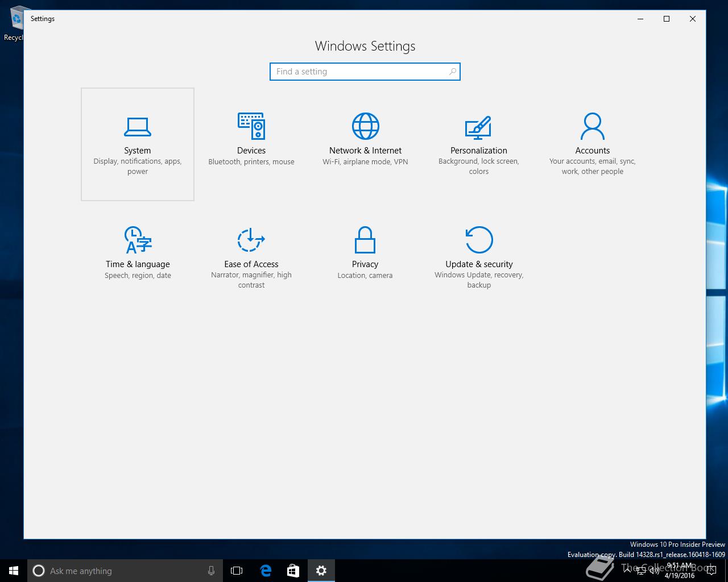Select the Accounts person icon
728x582 pixels.
[593, 126]
